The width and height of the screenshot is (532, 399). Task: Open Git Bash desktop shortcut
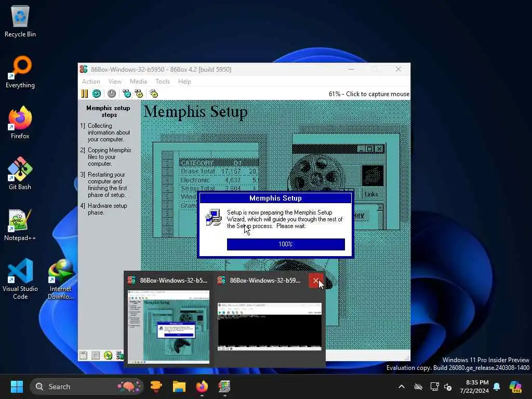tap(20, 174)
